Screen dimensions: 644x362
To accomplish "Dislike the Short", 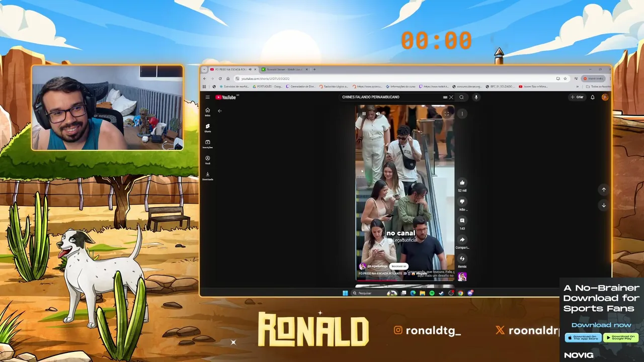I will point(462,202).
